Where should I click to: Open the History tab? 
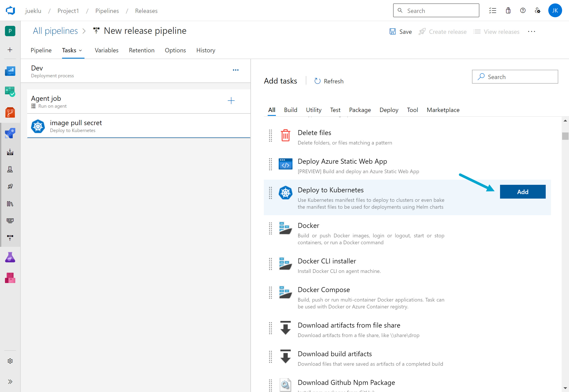[205, 50]
